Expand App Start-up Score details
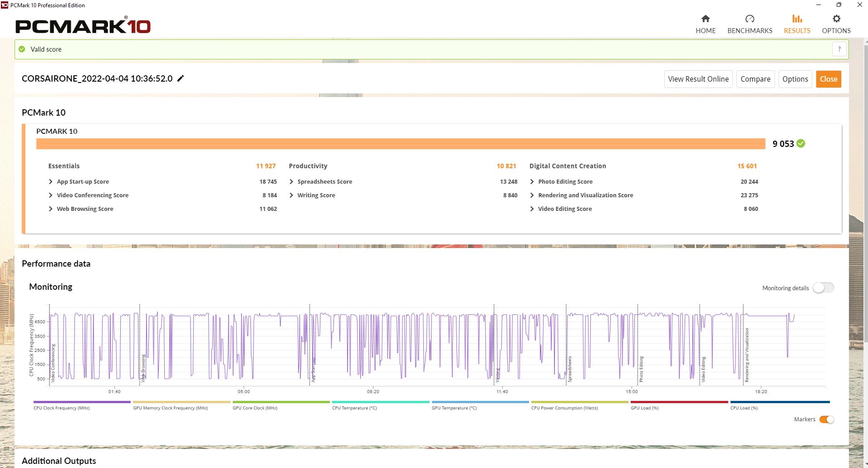Viewport: 868px width, 468px height. coord(51,181)
